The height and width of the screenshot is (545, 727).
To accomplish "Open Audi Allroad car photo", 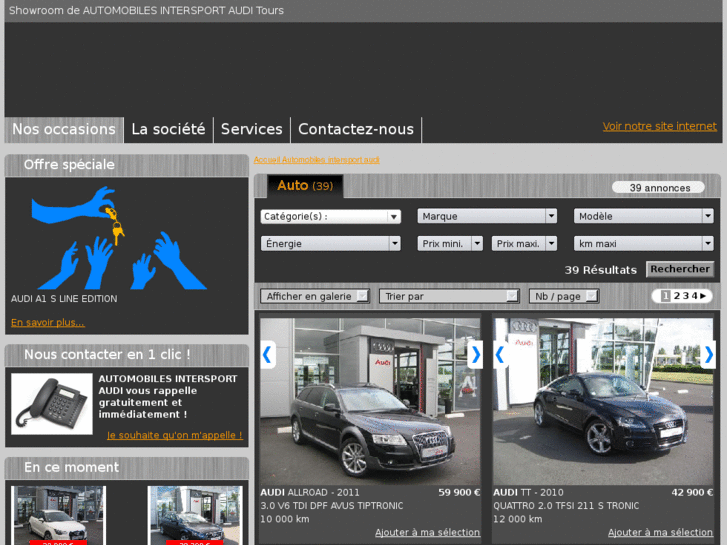I will click(370, 401).
